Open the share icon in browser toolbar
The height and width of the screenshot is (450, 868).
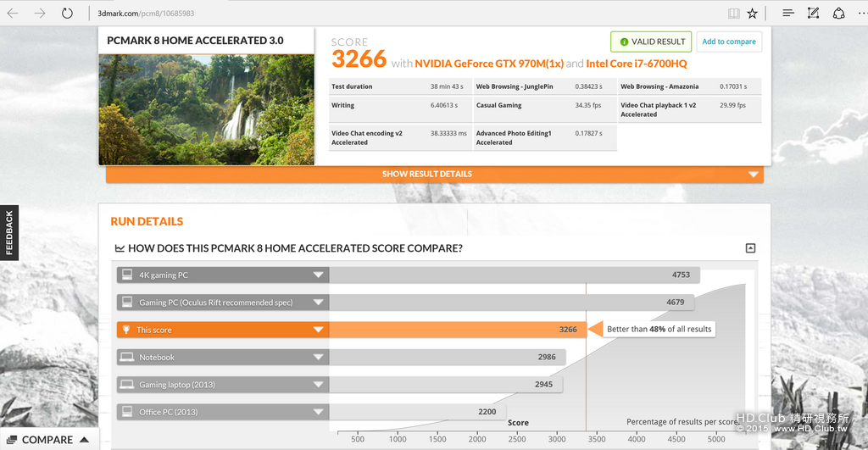click(x=838, y=14)
